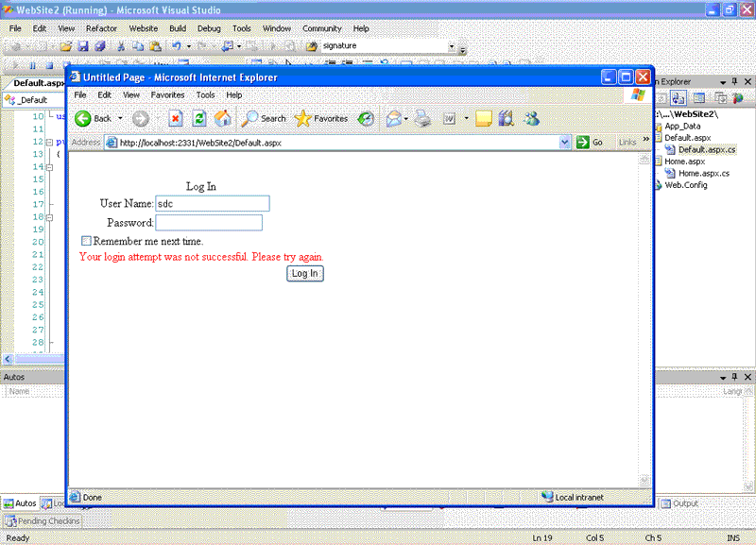This screenshot has height=545, width=756.
Task: Open the Back button history dropdown
Action: pyautogui.click(x=120, y=119)
